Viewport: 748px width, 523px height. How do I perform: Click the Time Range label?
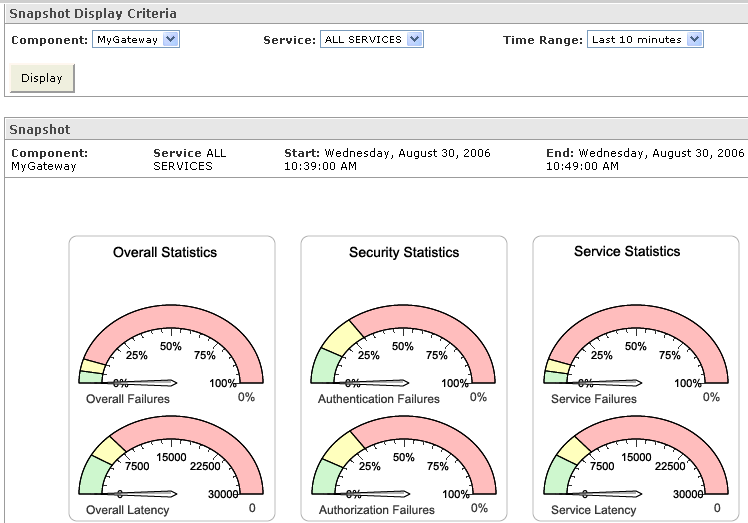(x=543, y=40)
